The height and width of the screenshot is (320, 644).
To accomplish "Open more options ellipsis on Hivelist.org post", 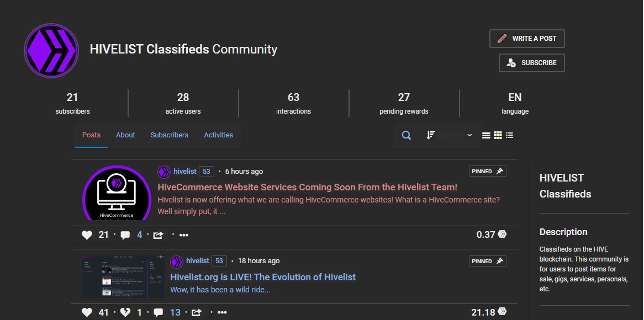I will click(222, 313).
